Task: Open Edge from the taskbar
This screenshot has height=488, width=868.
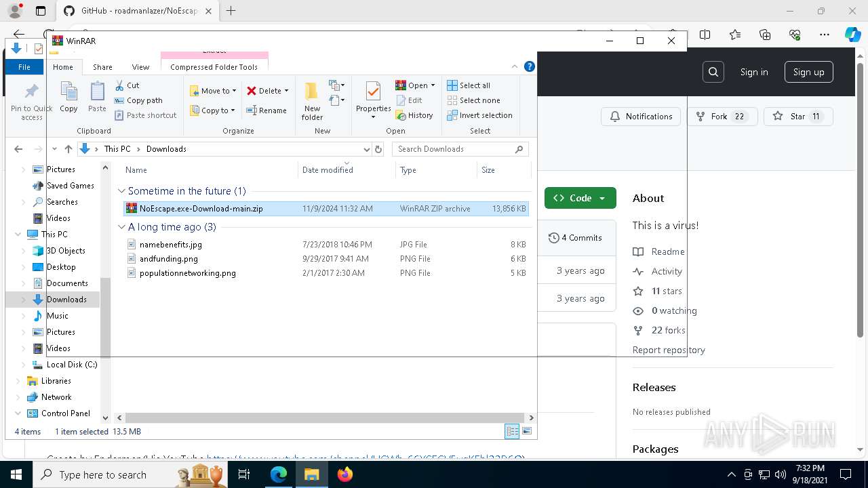Action: coord(279,474)
